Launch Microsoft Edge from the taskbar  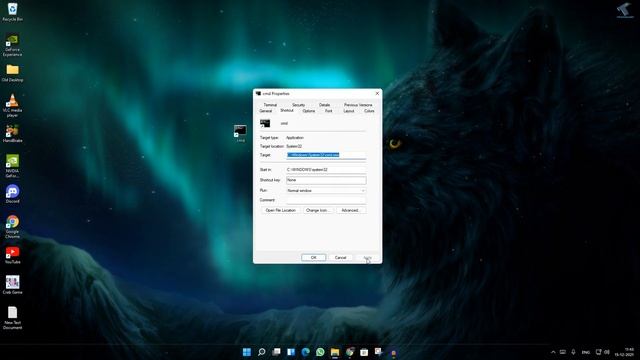pyautogui.click(x=306, y=352)
